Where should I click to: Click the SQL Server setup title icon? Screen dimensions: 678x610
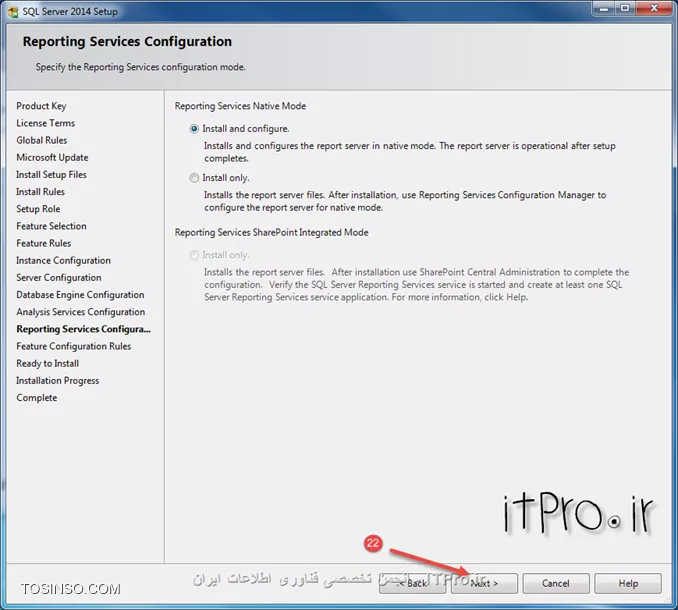(x=13, y=12)
